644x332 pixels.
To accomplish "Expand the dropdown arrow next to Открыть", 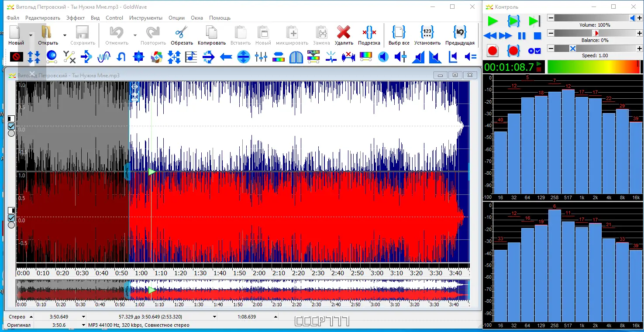I will pyautogui.click(x=65, y=35).
